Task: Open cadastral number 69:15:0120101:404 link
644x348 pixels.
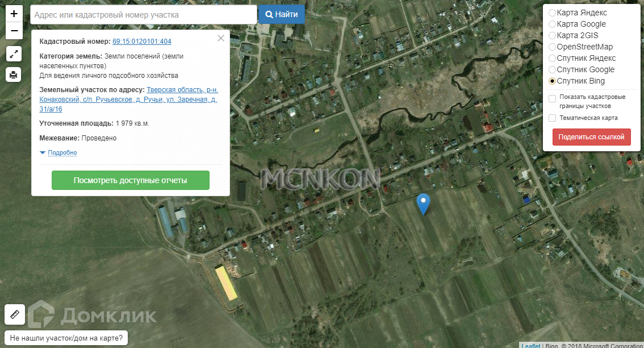Action: [x=142, y=41]
